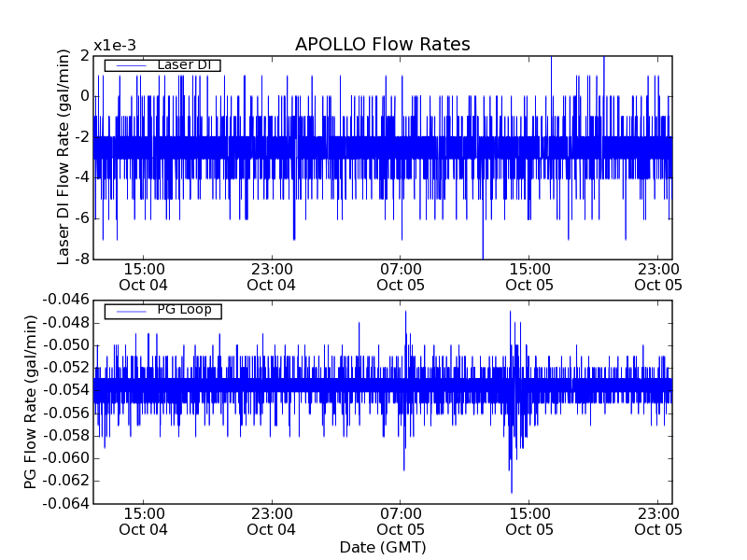
Task: Click "15:00 Oct 04" under the Laser DI plot
Action: [x=144, y=277]
